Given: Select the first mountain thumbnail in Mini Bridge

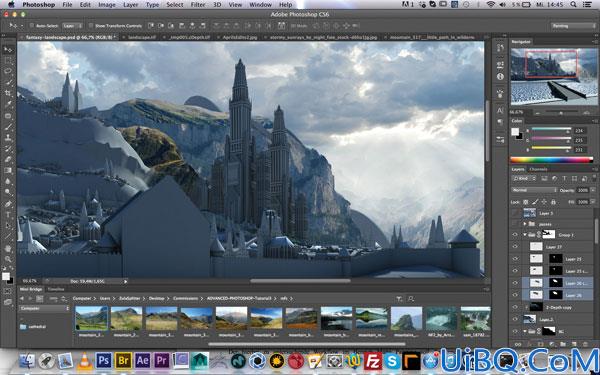Looking at the screenshot, I should [91, 318].
